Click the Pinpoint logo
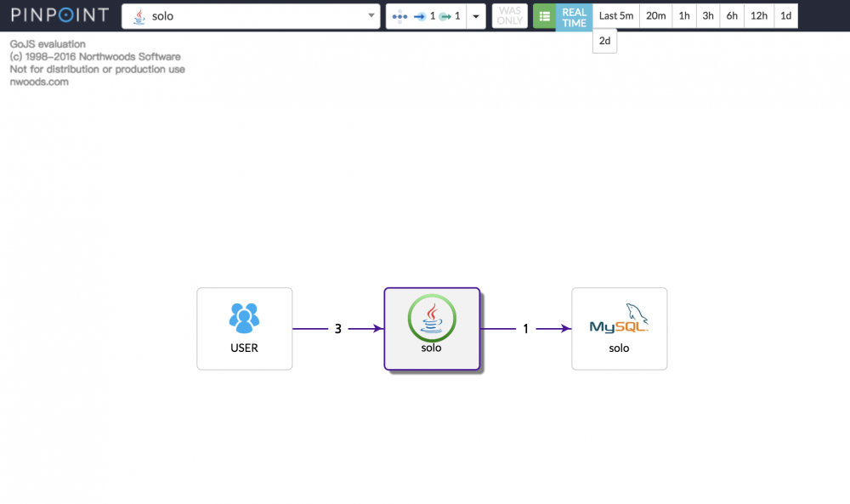The height and width of the screenshot is (504, 850). point(59,14)
